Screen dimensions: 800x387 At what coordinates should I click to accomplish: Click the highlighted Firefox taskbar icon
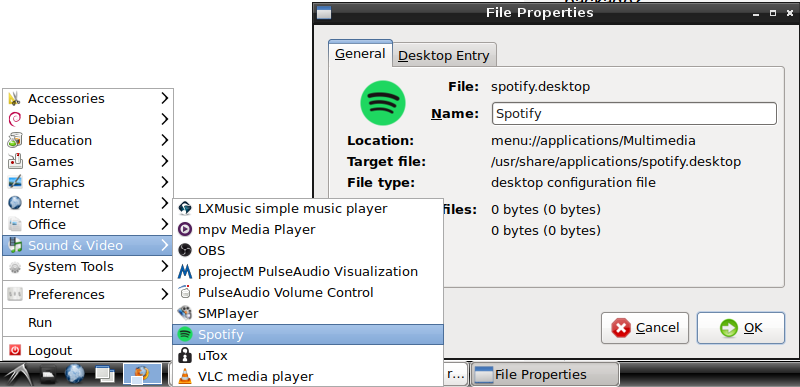coord(143,375)
